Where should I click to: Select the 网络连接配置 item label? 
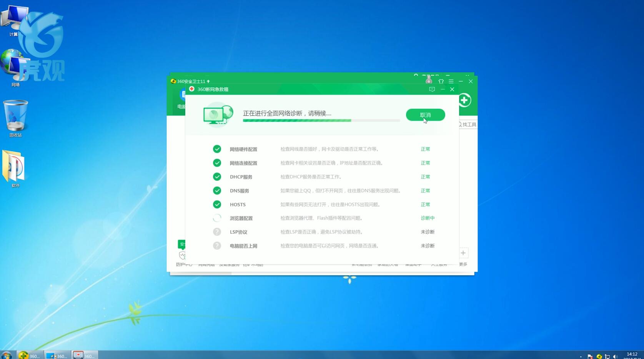pyautogui.click(x=243, y=163)
